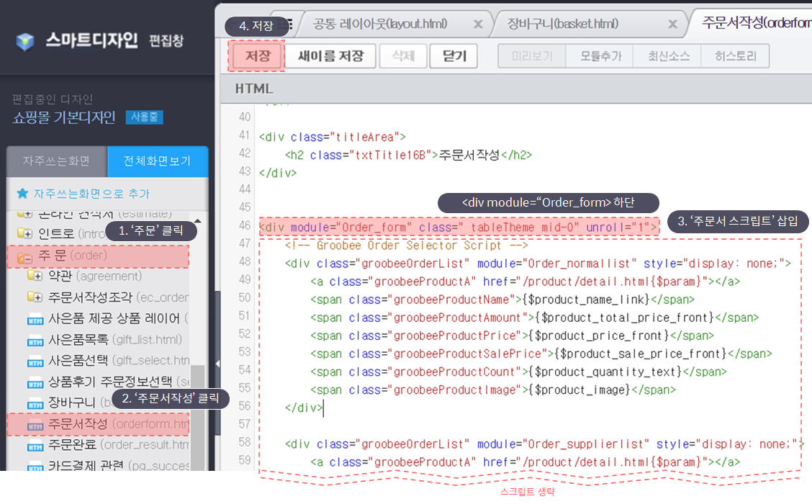The width and height of the screenshot is (812, 504).
Task: Click the 약관 (agreement) folder icon
Action: [35, 276]
